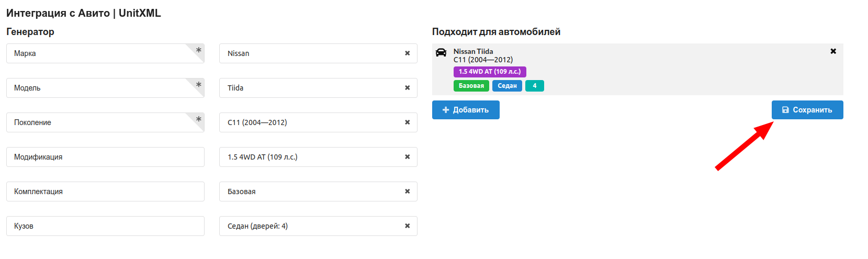
Task: Click required asterisk on Марка field
Action: click(x=198, y=50)
